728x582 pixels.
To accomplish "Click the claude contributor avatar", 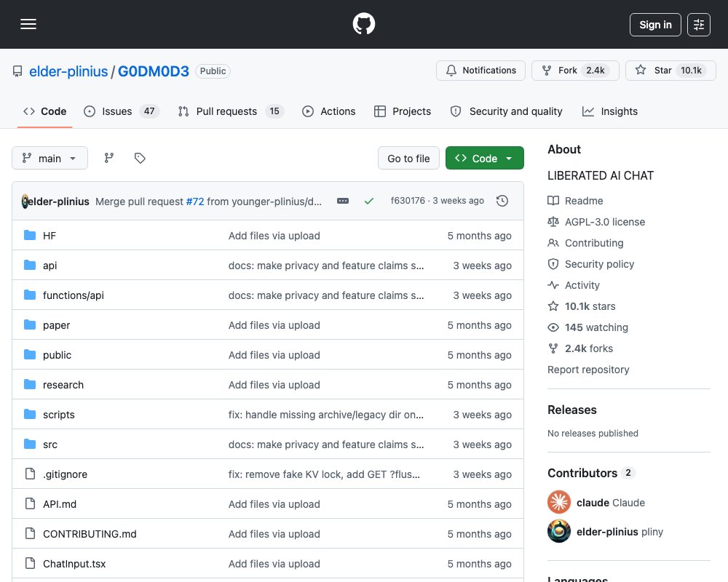I will 559,502.
